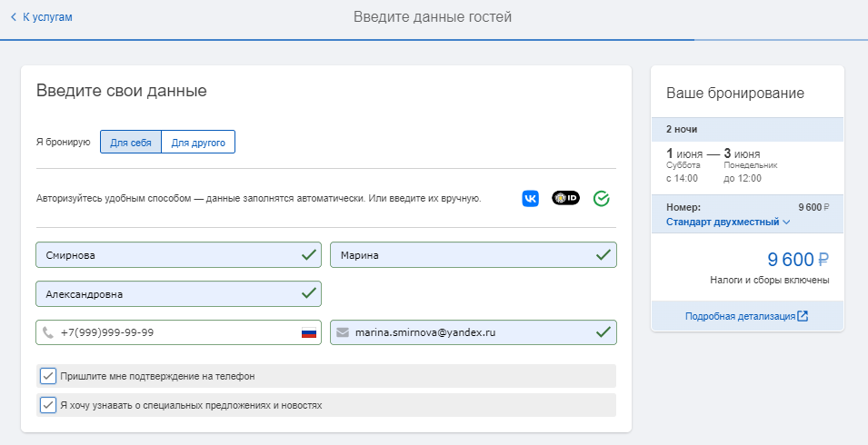Click the phone handset icon in phone field
Screen dimensions: 868x445
pos(48,332)
